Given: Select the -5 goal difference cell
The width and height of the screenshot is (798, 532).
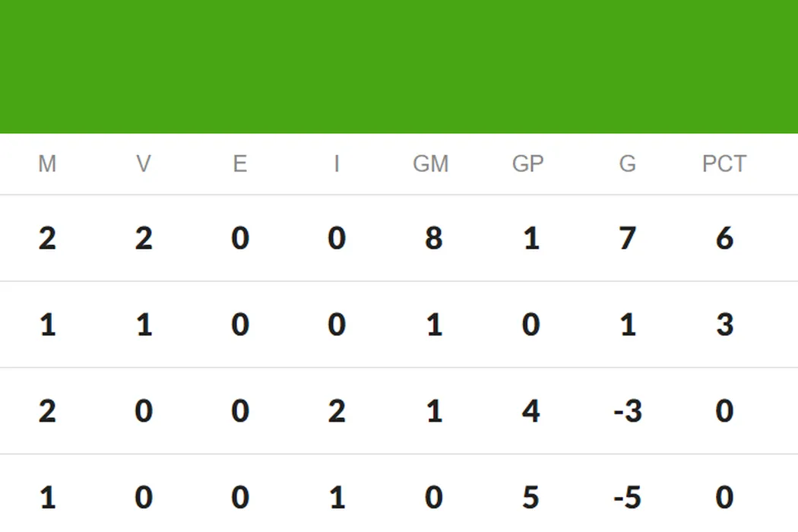Looking at the screenshot, I should (x=628, y=499).
